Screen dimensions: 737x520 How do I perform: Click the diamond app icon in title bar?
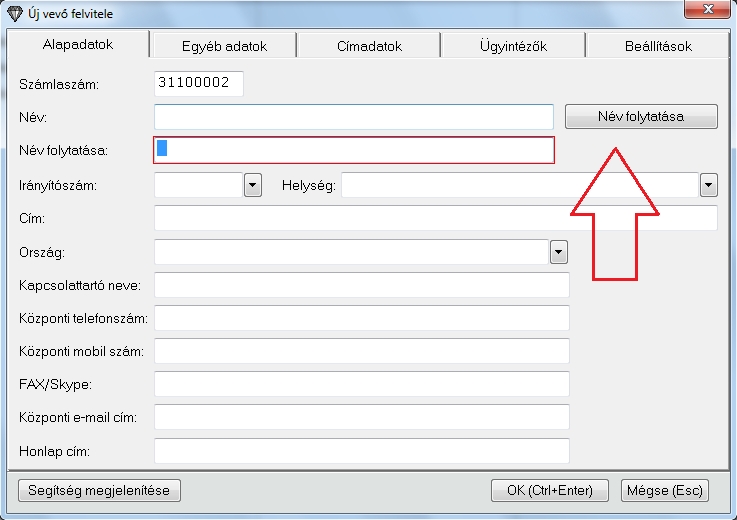click(14, 12)
